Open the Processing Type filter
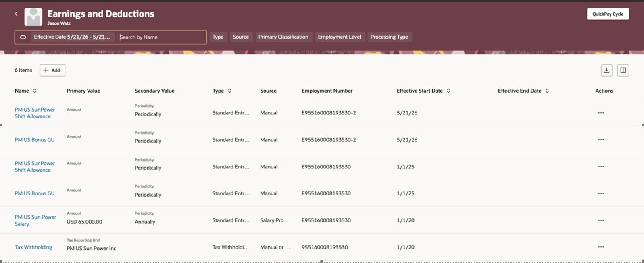The width and height of the screenshot is (644, 263). tap(389, 37)
